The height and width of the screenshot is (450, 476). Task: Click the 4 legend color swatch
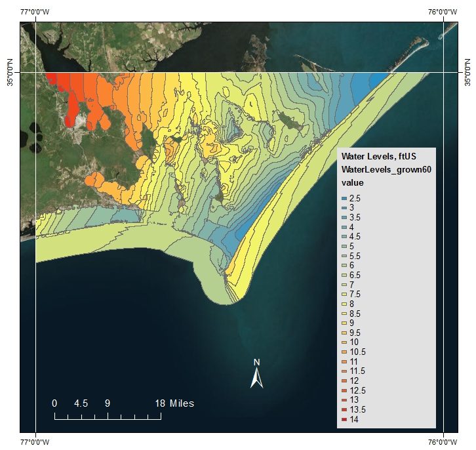[344, 228]
